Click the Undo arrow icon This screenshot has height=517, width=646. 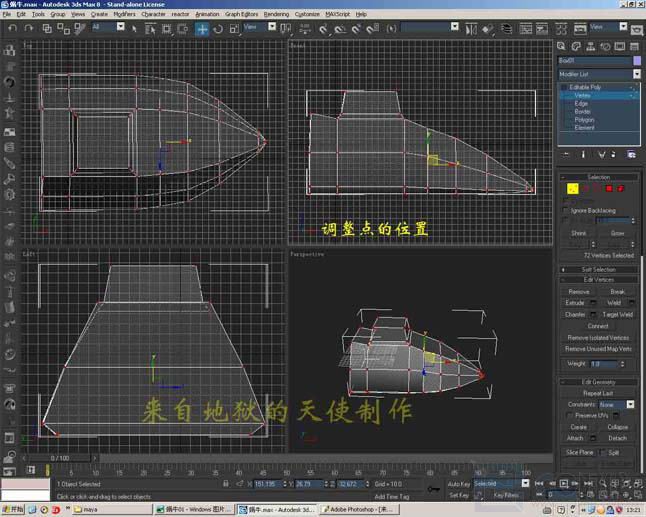coord(13,28)
